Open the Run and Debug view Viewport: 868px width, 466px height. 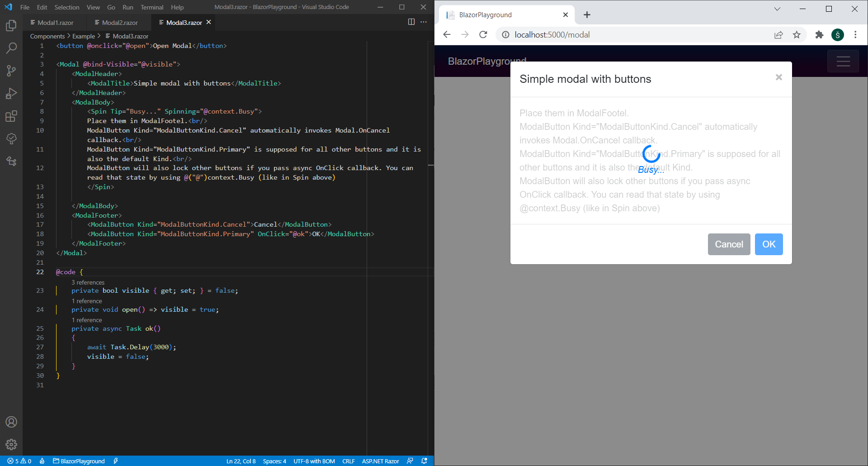11,93
